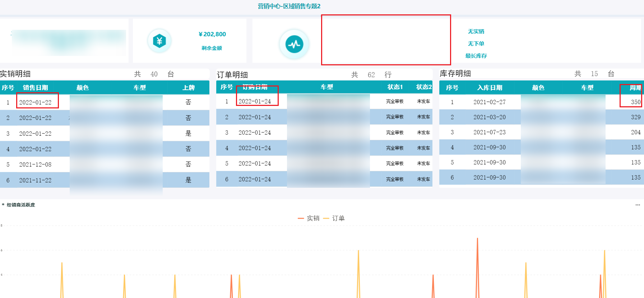Select the 库存明细 section heading

pyautogui.click(x=455, y=74)
